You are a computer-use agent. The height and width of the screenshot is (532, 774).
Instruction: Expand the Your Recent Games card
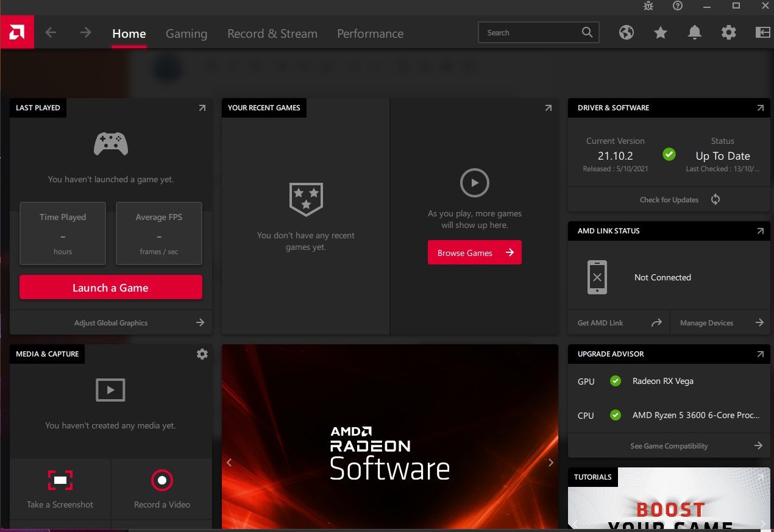click(549, 108)
